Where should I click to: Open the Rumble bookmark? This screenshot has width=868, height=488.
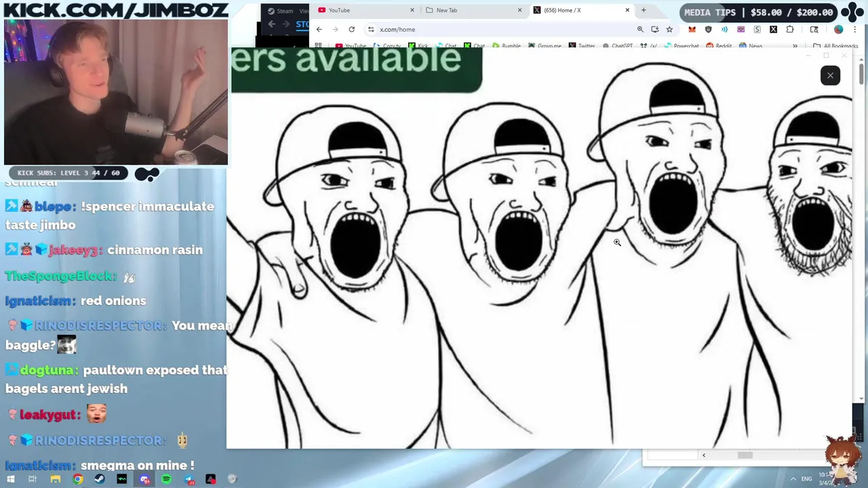click(x=507, y=46)
